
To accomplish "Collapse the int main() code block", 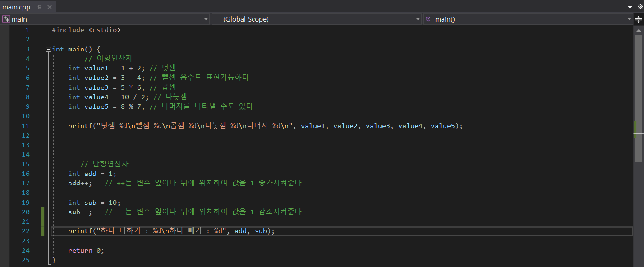I will (48, 49).
